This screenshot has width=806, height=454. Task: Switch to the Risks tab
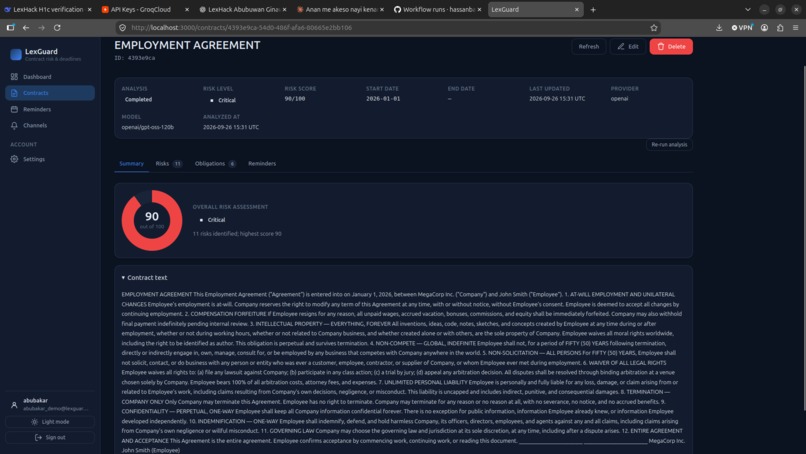(x=169, y=164)
